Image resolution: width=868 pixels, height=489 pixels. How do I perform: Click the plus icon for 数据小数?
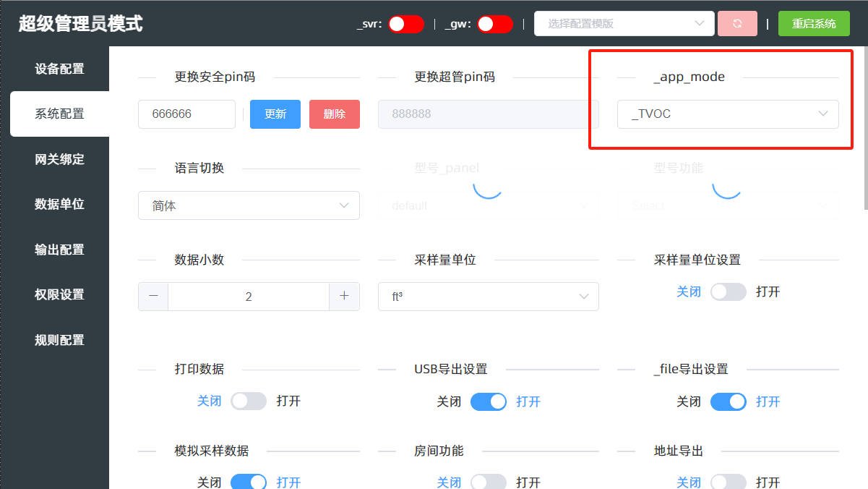[344, 297]
